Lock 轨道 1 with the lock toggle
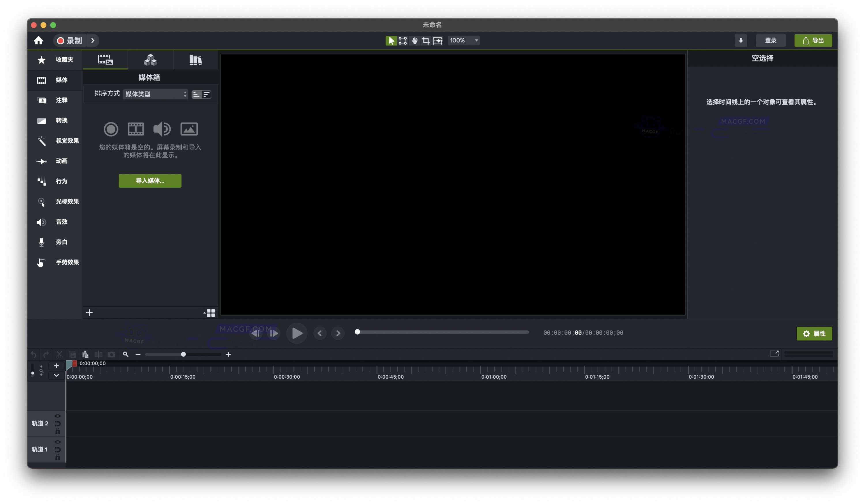 coord(58,458)
